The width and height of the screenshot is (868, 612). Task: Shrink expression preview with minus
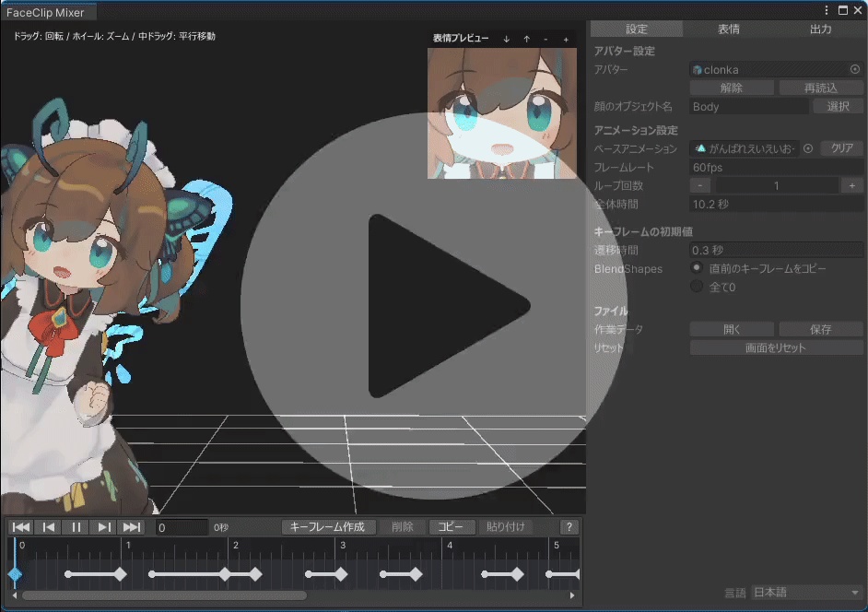pyautogui.click(x=545, y=39)
